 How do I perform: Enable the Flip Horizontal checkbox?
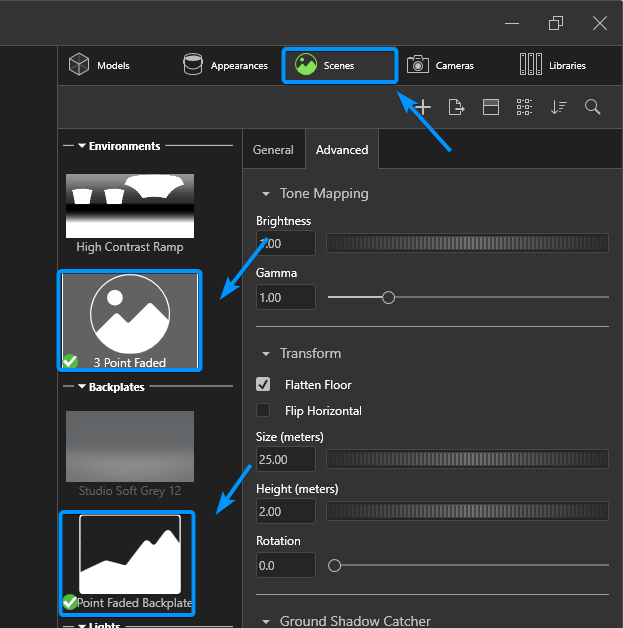[x=263, y=411]
